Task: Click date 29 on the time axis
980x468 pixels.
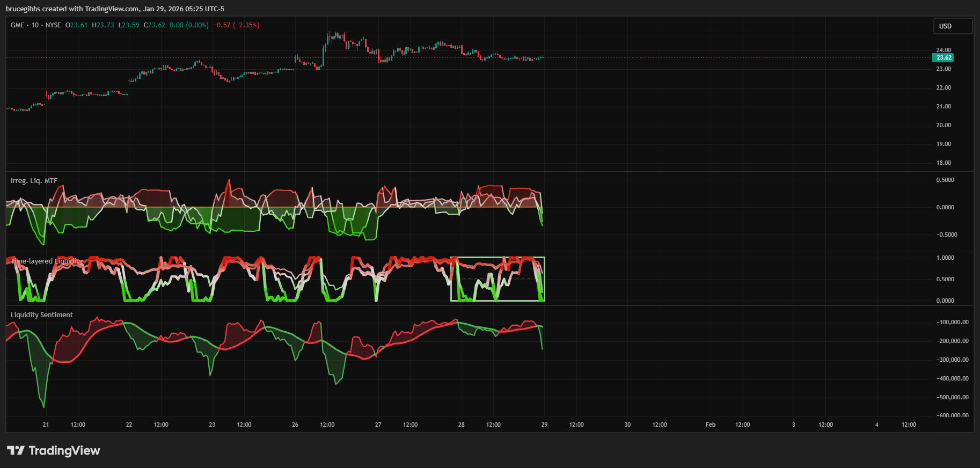Action: point(544,425)
